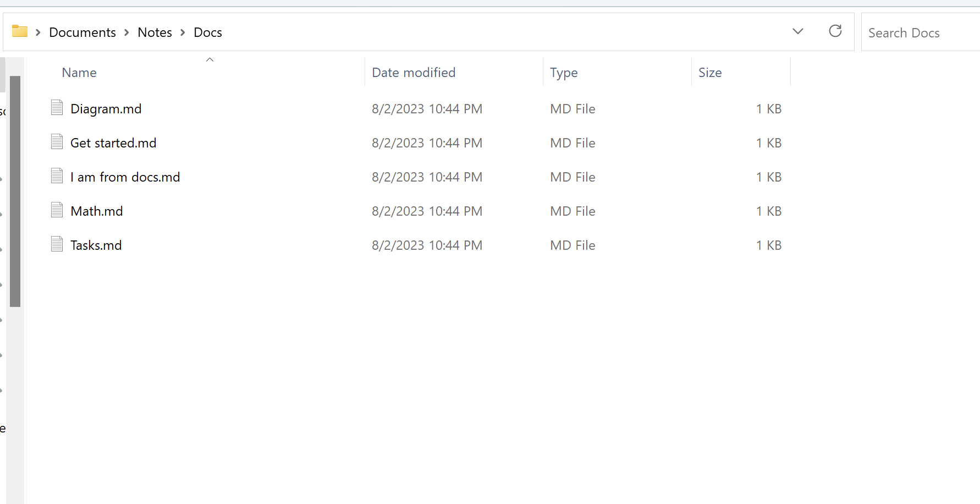
Task: Open the address bar history dropdown
Action: coord(797,31)
